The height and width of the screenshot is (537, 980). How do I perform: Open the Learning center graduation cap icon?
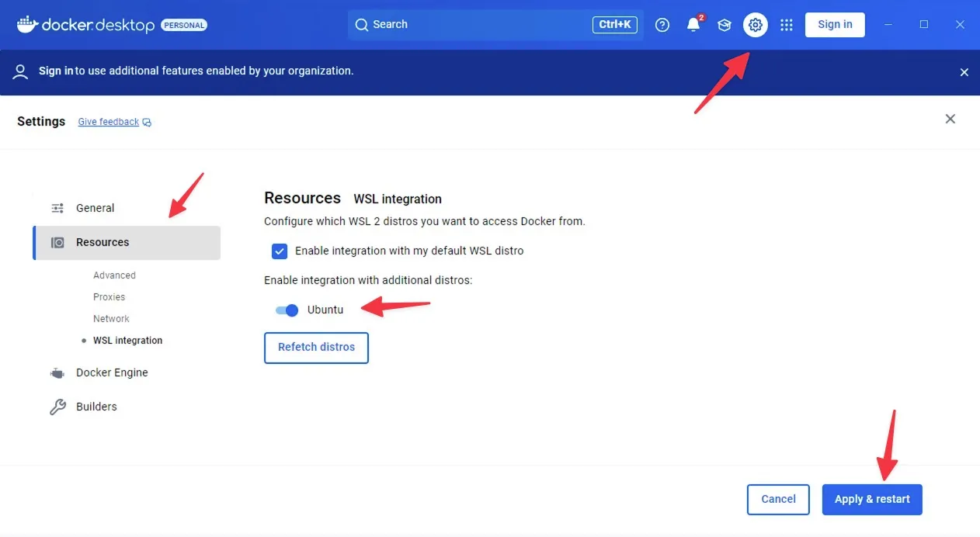725,25
